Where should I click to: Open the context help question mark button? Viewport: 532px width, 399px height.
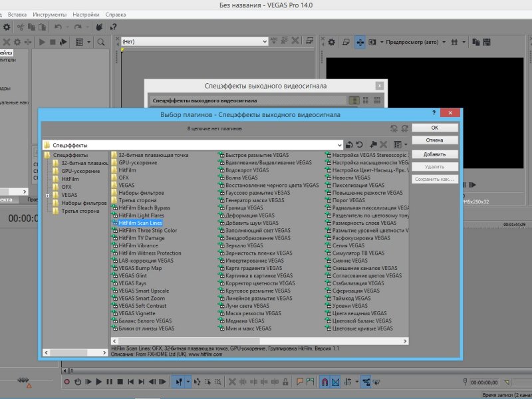click(x=434, y=112)
